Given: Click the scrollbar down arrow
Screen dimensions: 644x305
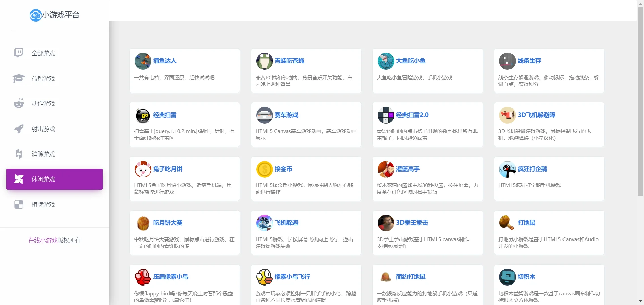Looking at the screenshot, I should point(640,301).
